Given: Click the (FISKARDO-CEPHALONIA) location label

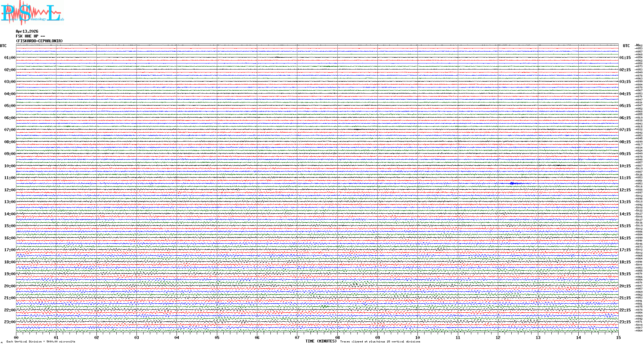Looking at the screenshot, I should [x=39, y=41].
